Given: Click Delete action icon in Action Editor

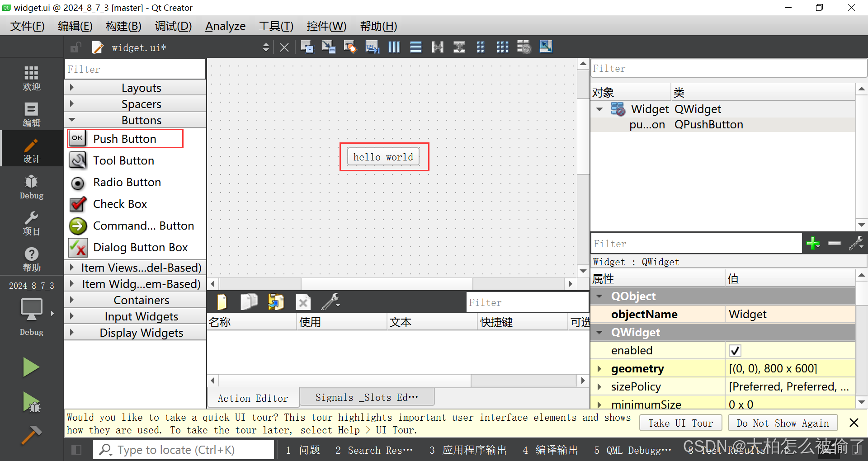Looking at the screenshot, I should 303,302.
